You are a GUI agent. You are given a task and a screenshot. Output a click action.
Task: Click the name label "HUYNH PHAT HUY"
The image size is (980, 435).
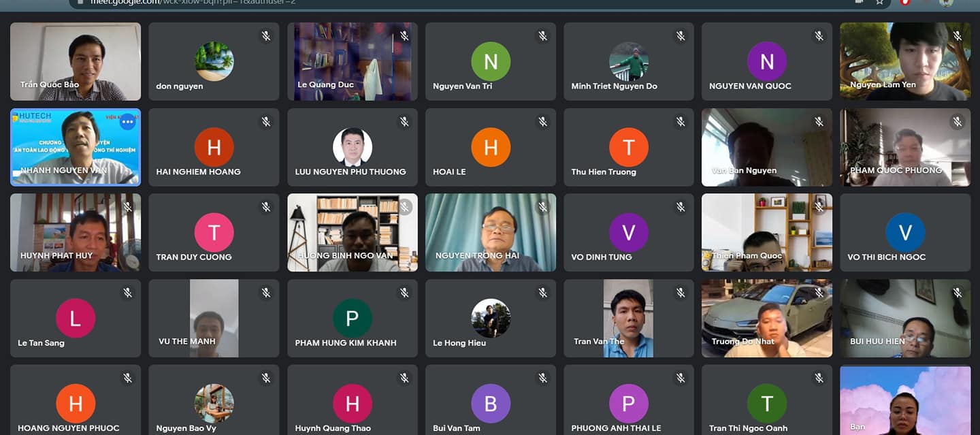click(56, 256)
